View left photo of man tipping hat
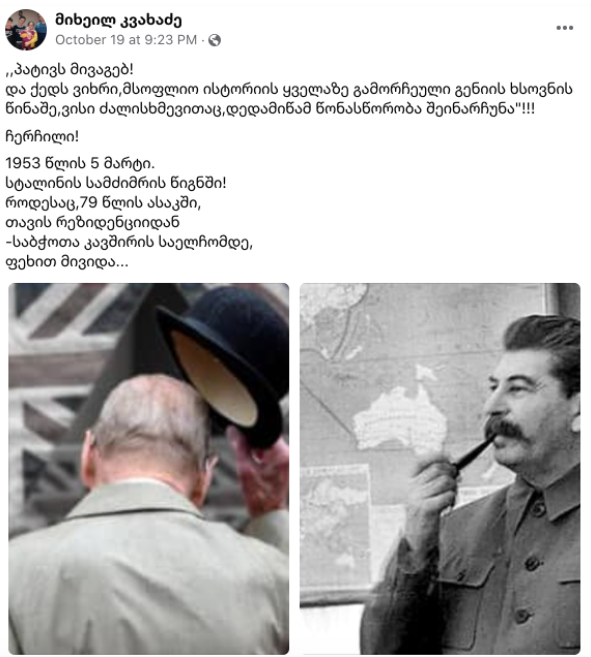591x657 pixels. pyautogui.click(x=148, y=468)
